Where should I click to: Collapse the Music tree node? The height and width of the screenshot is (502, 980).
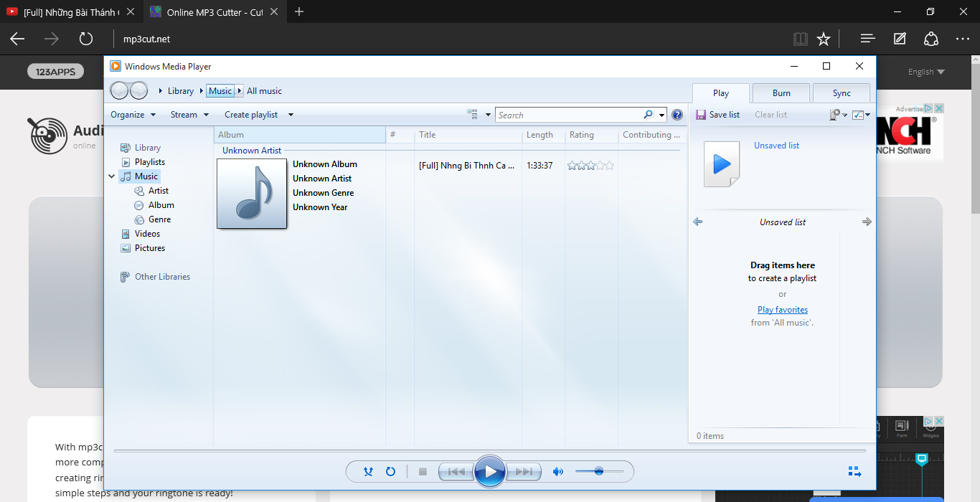[112, 176]
